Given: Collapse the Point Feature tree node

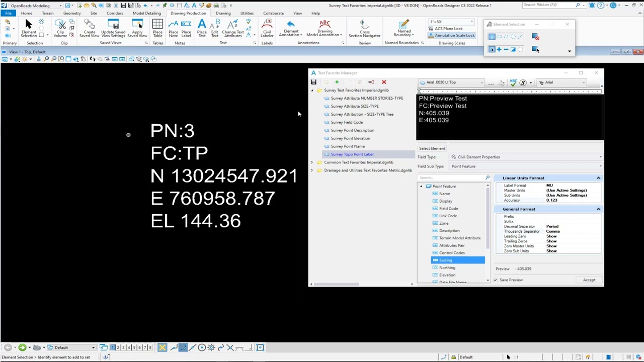Looking at the screenshot, I should 421,187.
